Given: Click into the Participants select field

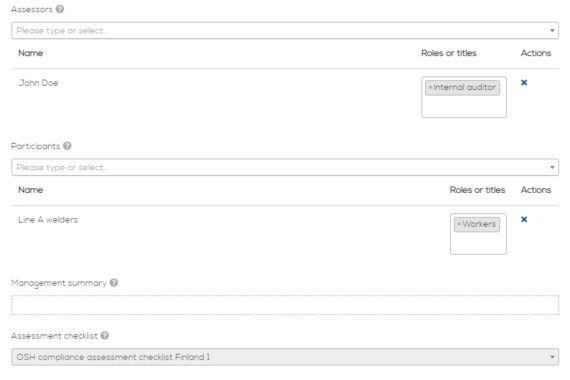Looking at the screenshot, I should tap(285, 167).
